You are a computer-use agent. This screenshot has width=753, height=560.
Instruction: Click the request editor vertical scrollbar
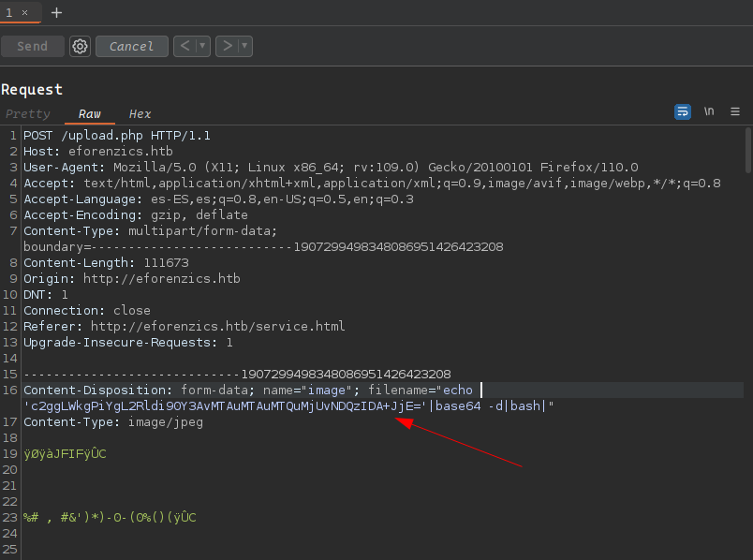pos(748,150)
